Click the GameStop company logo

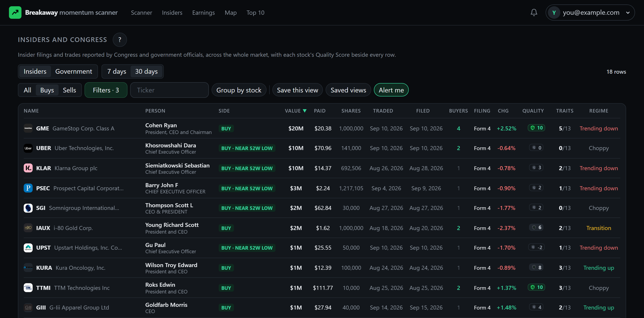pyautogui.click(x=28, y=128)
